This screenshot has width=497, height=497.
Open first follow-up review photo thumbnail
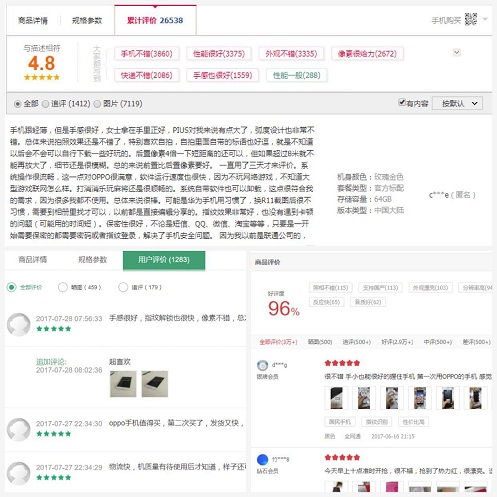123,384
